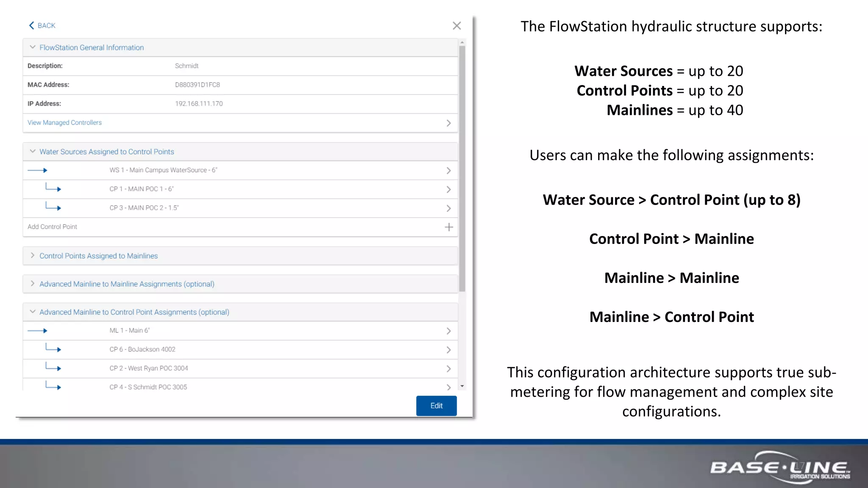Click the blue Edit button
The image size is (868, 488).
(x=436, y=406)
